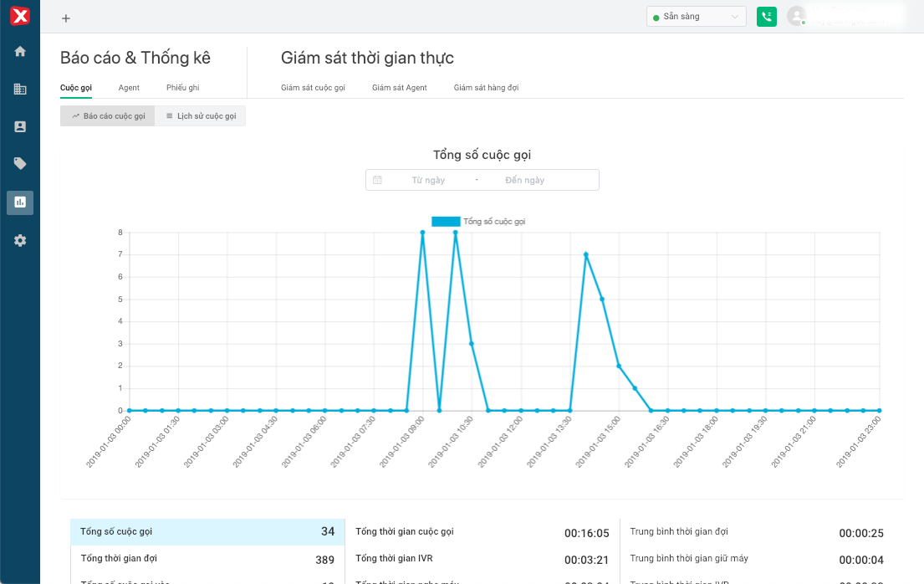Open the settings gear sidebar icon
The width and height of the screenshot is (924, 584).
coord(20,241)
